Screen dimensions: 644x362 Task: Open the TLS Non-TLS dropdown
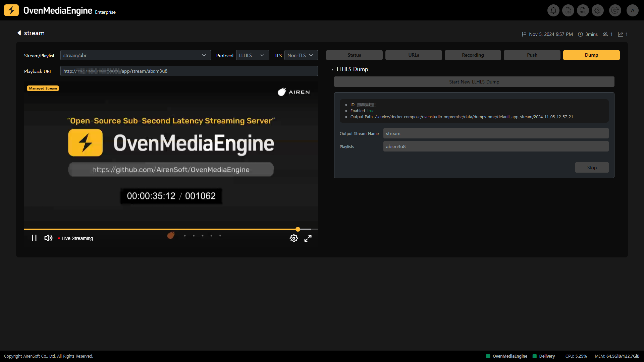(301, 55)
